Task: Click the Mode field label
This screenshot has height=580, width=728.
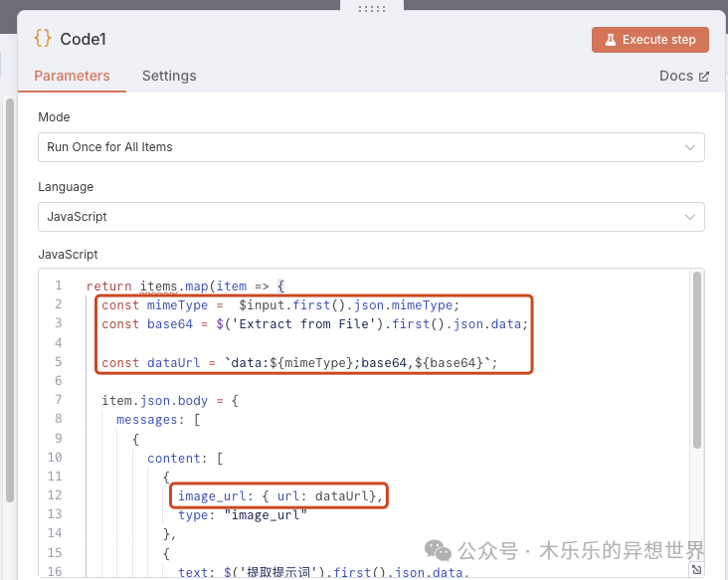Action: 54,117
